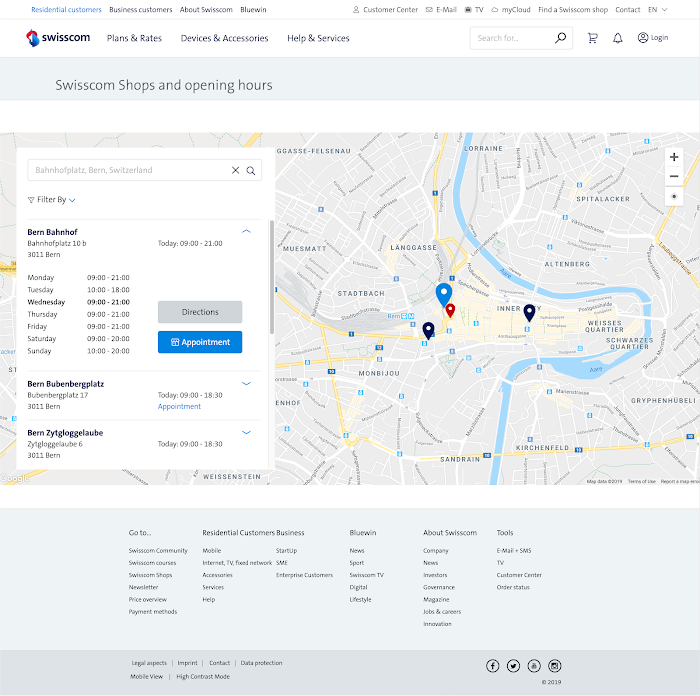Open E-Mail in top bar
The width and height of the screenshot is (700, 696).
[x=441, y=9]
